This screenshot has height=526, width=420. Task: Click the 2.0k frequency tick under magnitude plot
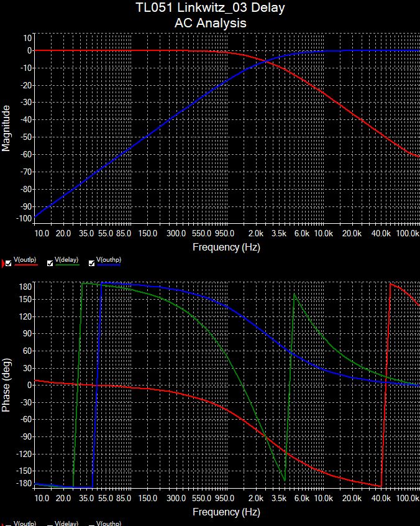pyautogui.click(x=256, y=234)
